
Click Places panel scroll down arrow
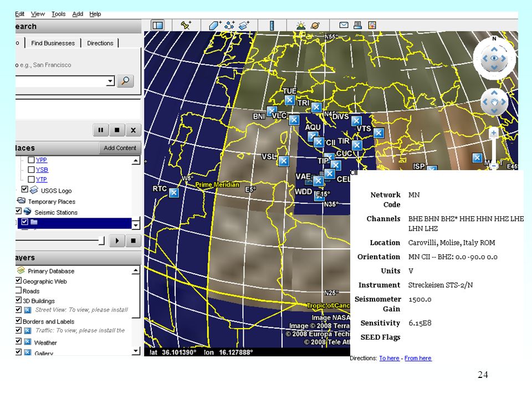pos(136,225)
